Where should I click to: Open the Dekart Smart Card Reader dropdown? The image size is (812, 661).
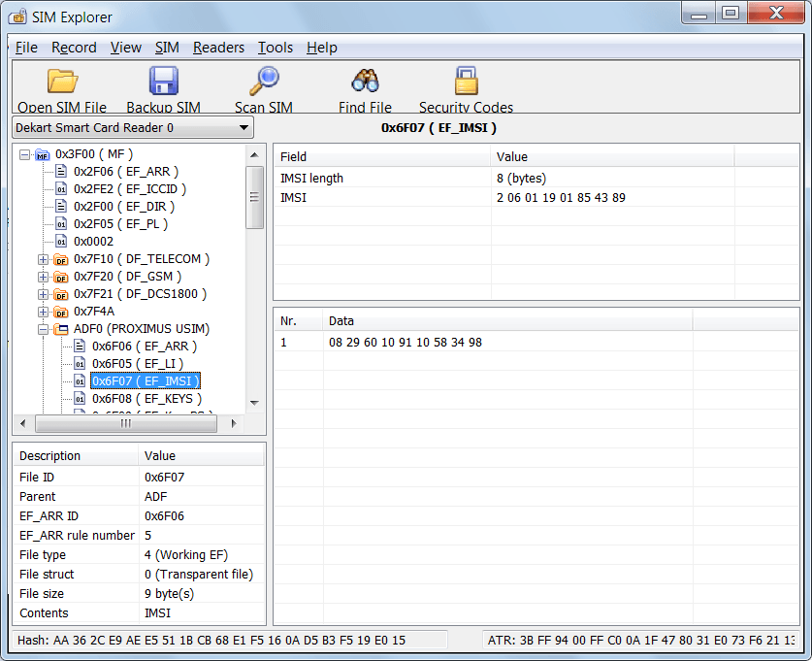(245, 127)
